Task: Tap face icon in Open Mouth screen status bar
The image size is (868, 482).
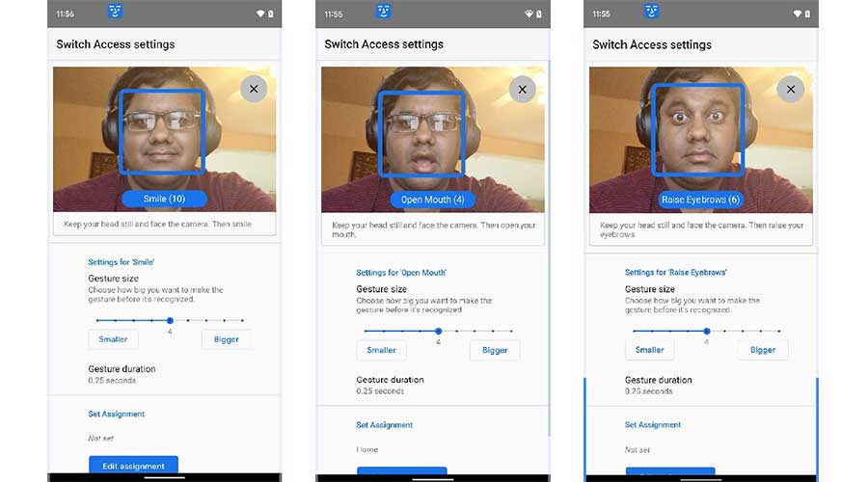Action: (384, 11)
